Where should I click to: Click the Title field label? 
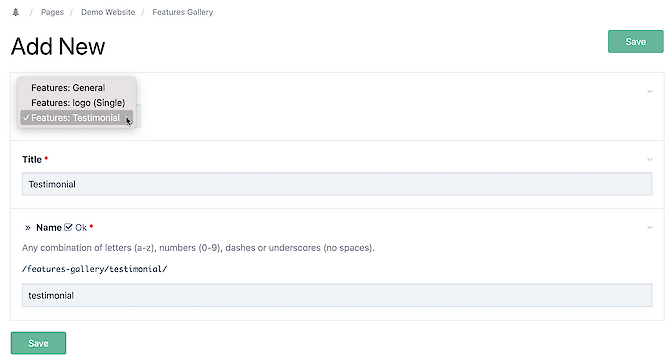click(x=32, y=159)
